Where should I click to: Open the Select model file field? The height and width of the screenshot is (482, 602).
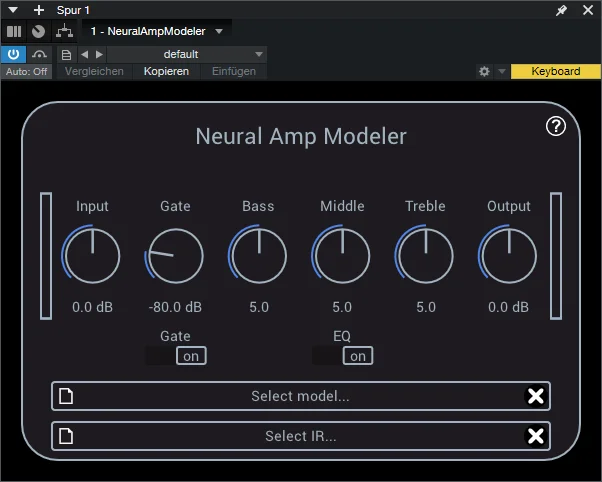(301, 396)
